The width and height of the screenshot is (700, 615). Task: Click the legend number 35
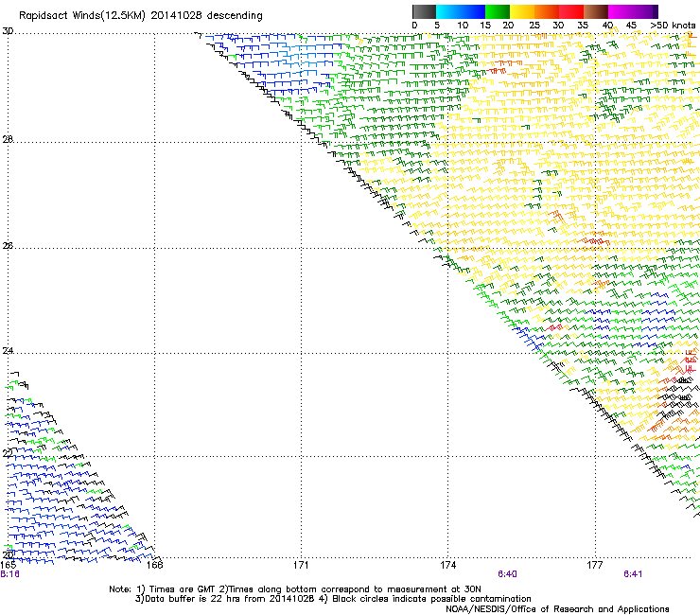[583, 26]
